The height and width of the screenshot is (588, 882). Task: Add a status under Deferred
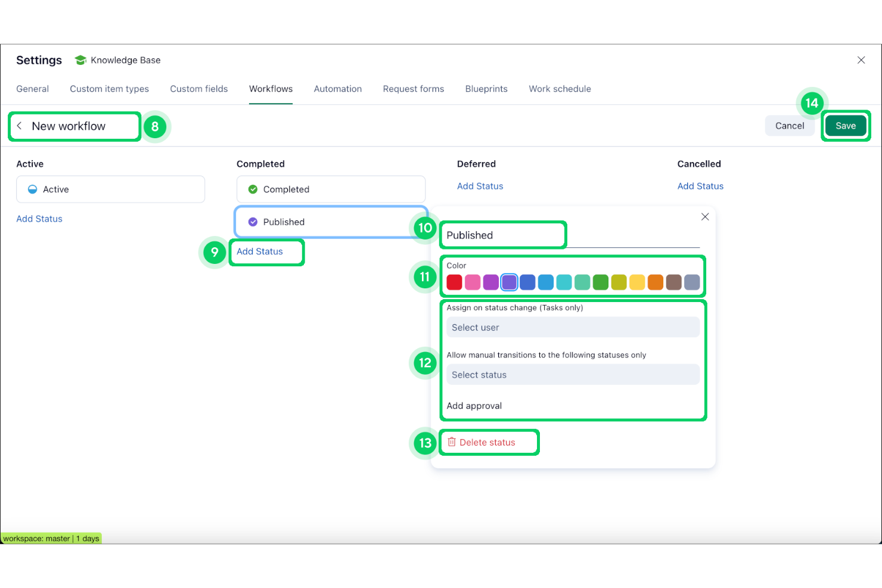coord(480,186)
